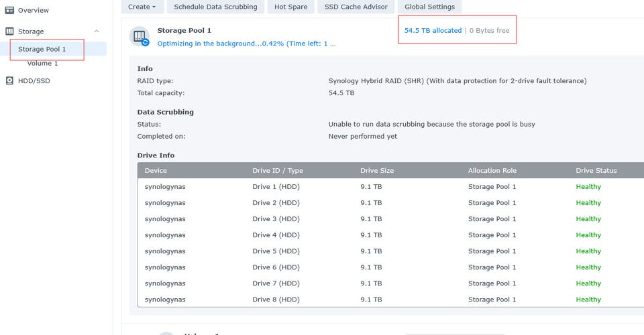Open SSD Cache Advisor

(x=356, y=7)
